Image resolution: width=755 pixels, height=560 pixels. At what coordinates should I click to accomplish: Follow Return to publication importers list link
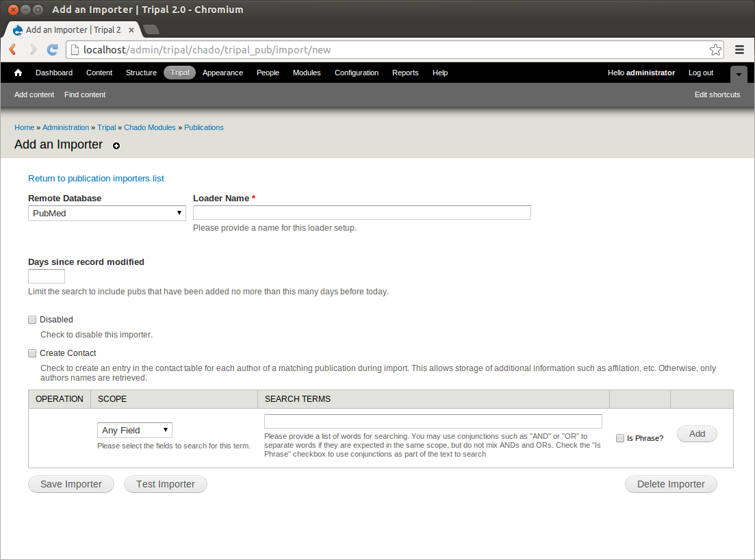pyautogui.click(x=96, y=179)
